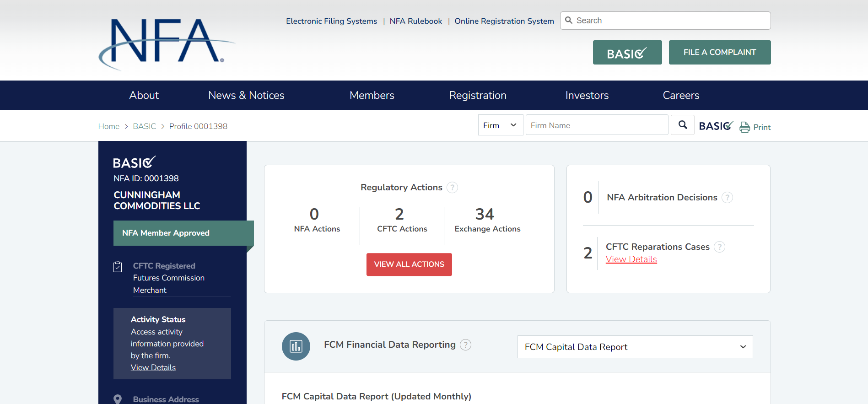This screenshot has width=868, height=404.
Task: Click the Print printer icon
Action: tap(744, 127)
